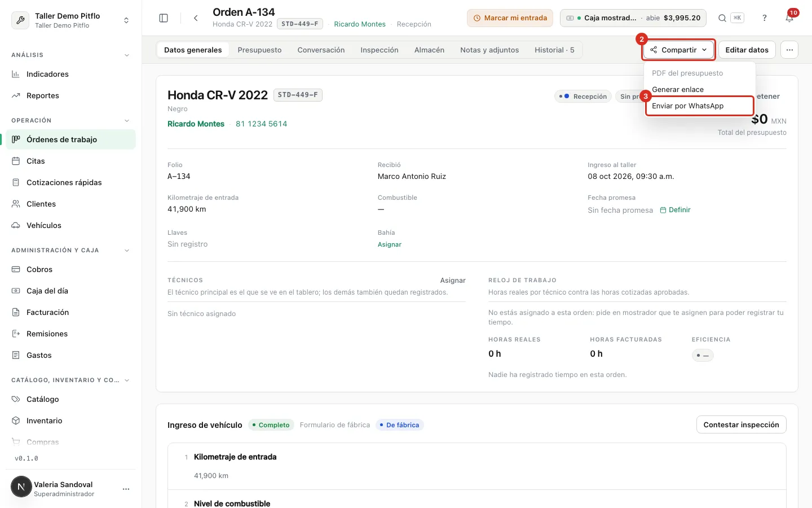Open Facturación in the sidebar
The height and width of the screenshot is (508, 812).
tap(70, 312)
